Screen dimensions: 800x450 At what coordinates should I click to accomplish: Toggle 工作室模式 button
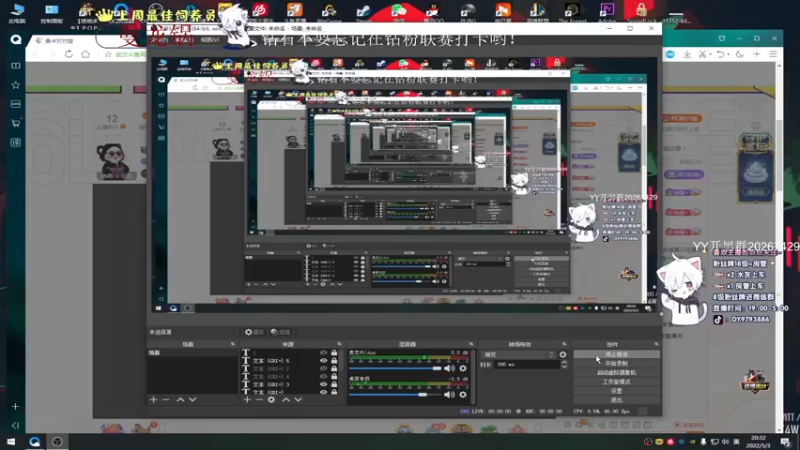[616, 382]
